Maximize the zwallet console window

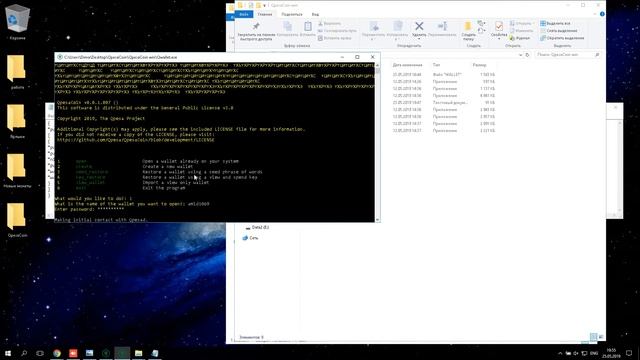click(357, 57)
